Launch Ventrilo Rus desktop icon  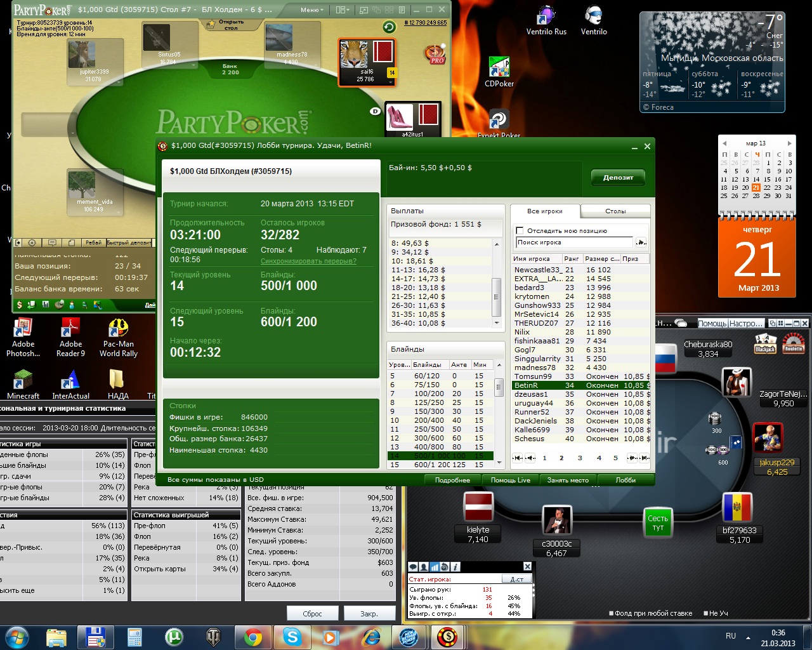tap(546, 20)
